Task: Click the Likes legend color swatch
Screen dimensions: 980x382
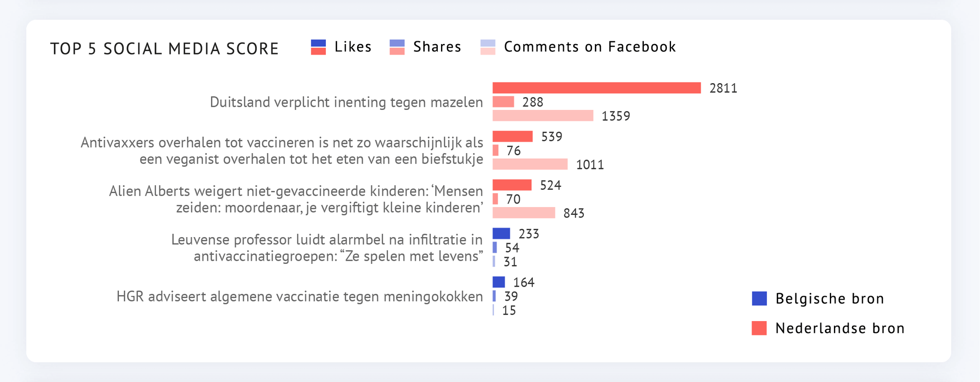Action: tap(318, 47)
